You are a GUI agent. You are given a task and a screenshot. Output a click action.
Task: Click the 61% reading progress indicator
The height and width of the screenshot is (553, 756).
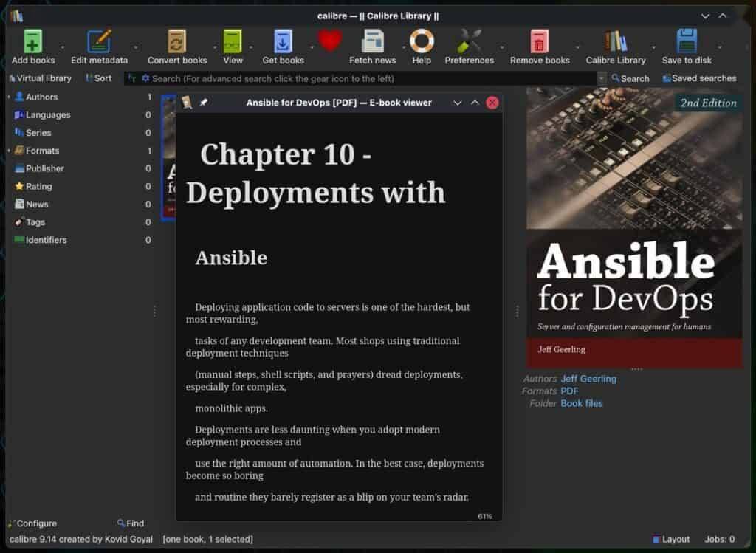pos(485,516)
